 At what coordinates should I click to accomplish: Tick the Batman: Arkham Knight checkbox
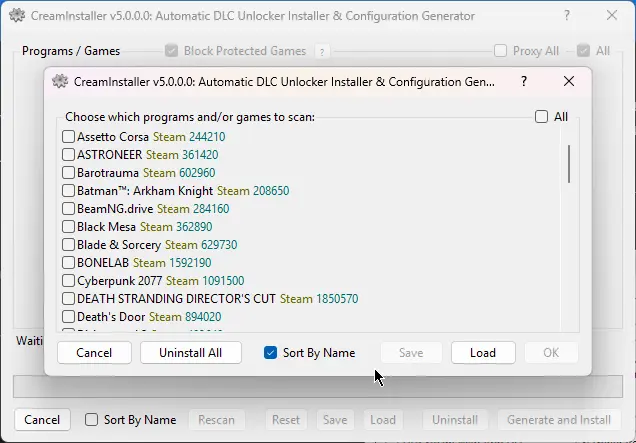[x=68, y=191]
